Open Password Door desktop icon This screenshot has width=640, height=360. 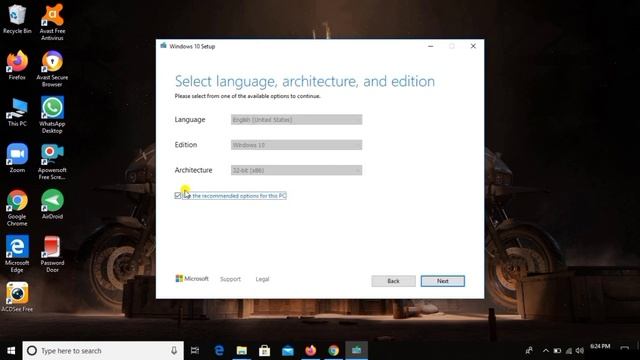click(x=52, y=254)
